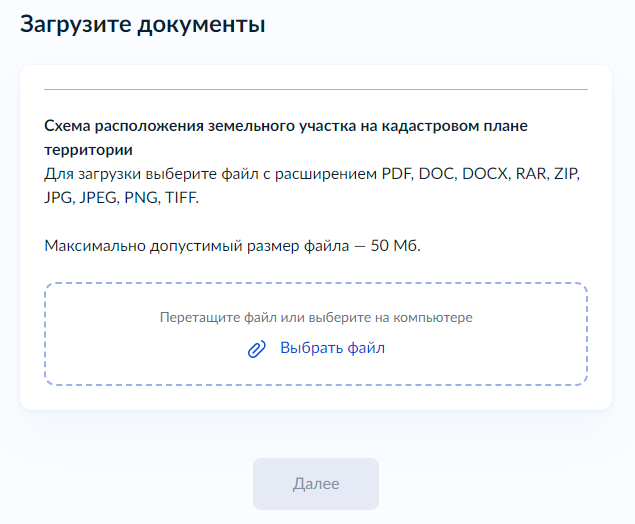Click the dashed file drop zone
This screenshot has height=524, width=635.
(x=316, y=334)
